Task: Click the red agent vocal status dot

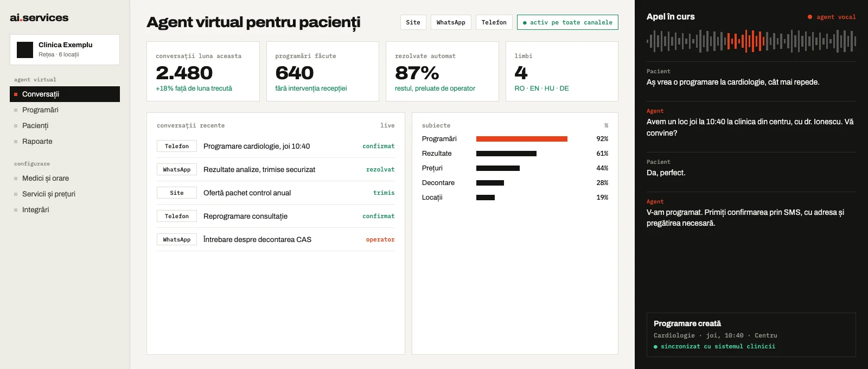Action: point(810,17)
